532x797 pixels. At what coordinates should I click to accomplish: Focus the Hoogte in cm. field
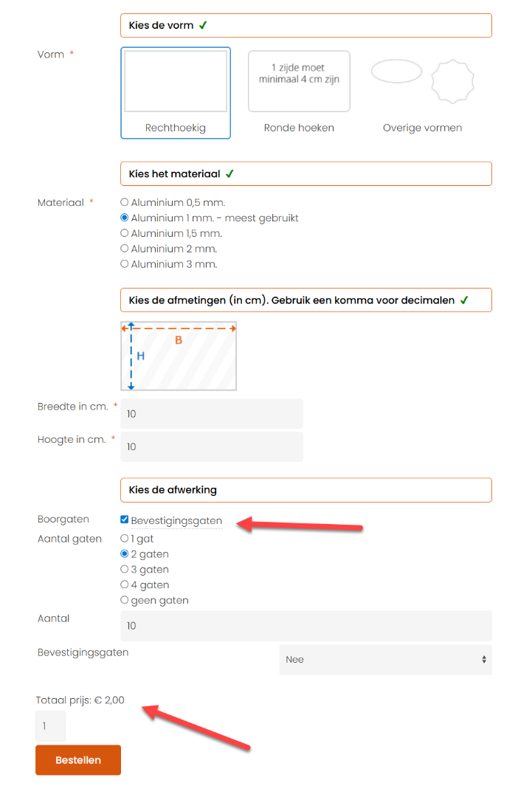(x=212, y=447)
